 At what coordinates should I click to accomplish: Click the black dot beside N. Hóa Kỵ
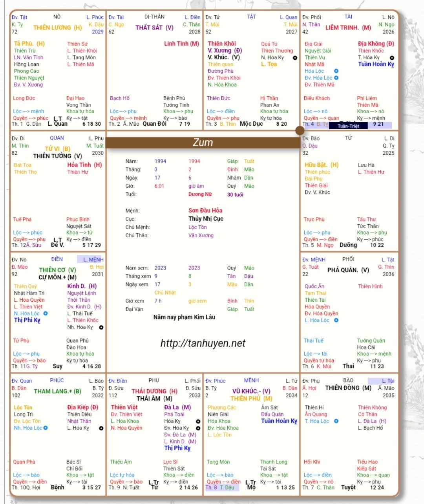click(295, 58)
